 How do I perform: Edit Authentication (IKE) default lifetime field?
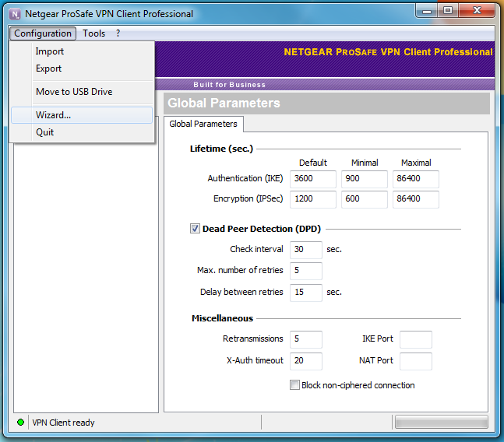312,179
